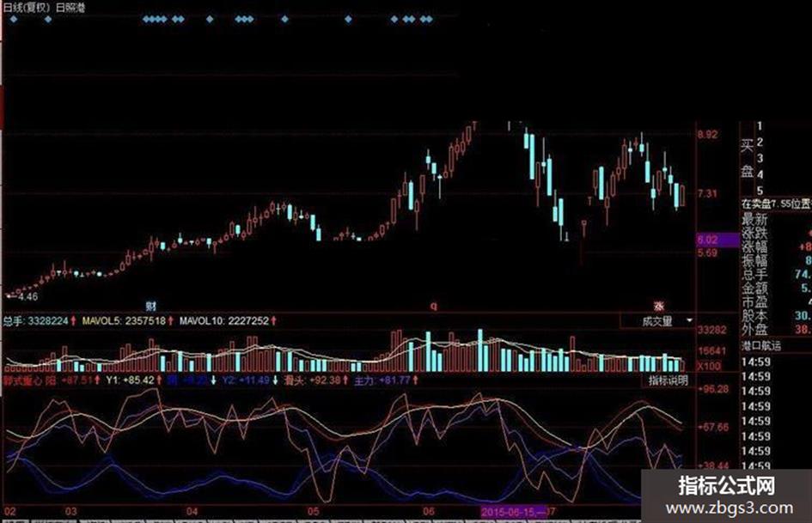Screen dimensions: 812x523
Task: Click the 5.69 price axis label
Action: click(707, 252)
